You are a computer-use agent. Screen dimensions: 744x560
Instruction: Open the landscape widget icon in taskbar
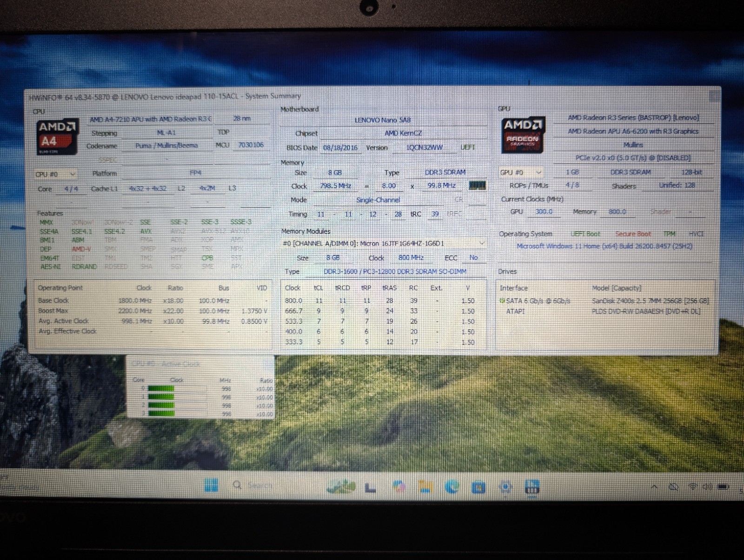(341, 487)
